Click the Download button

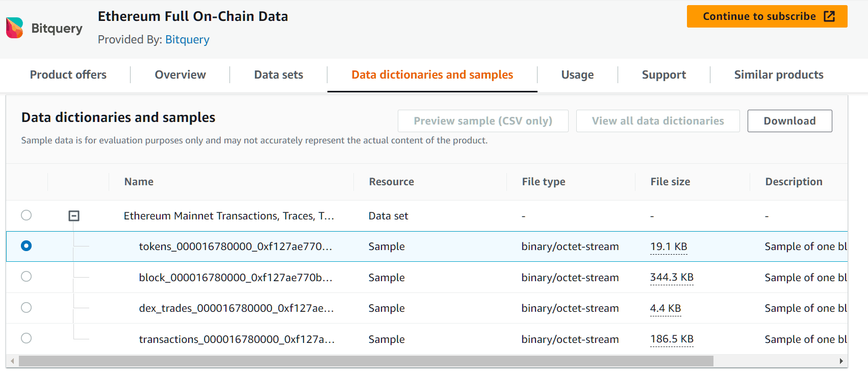pos(790,121)
